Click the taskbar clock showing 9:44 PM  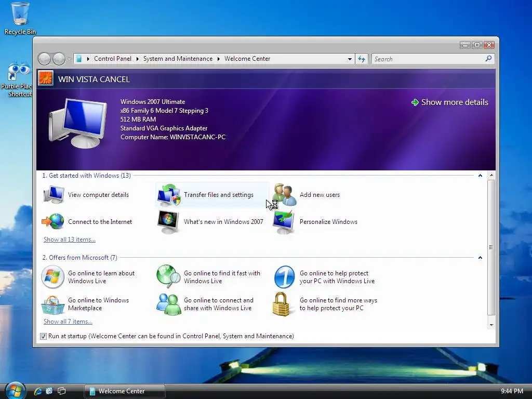512,391
